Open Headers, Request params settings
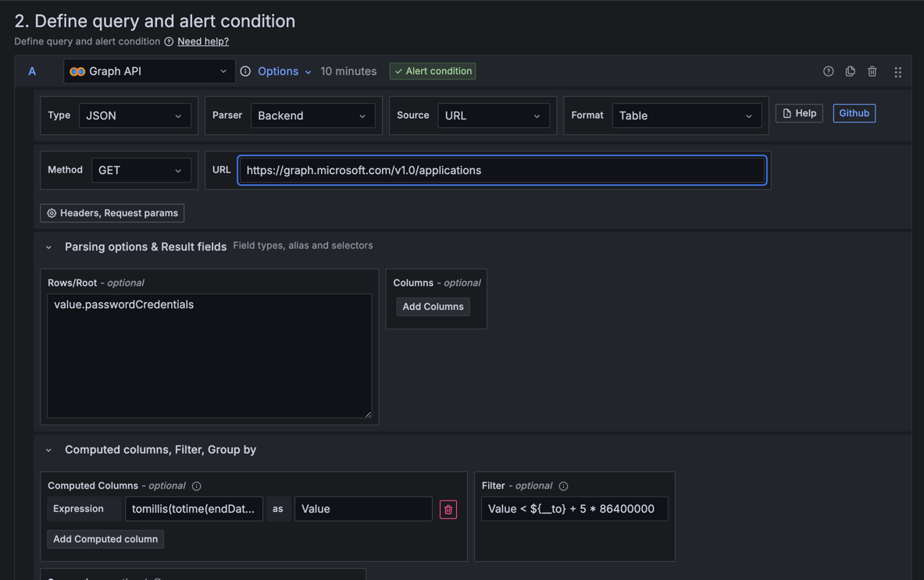924x580 pixels. pos(112,213)
